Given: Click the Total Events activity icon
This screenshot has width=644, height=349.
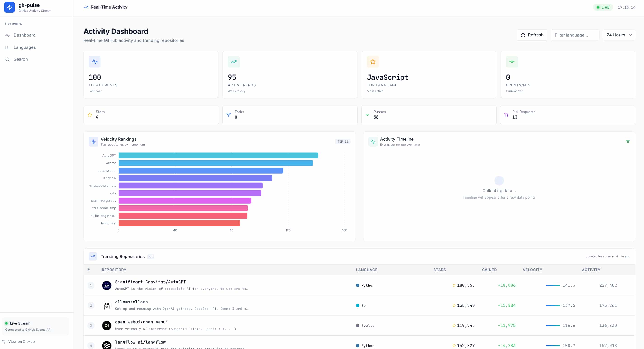Looking at the screenshot, I should coord(94,61).
